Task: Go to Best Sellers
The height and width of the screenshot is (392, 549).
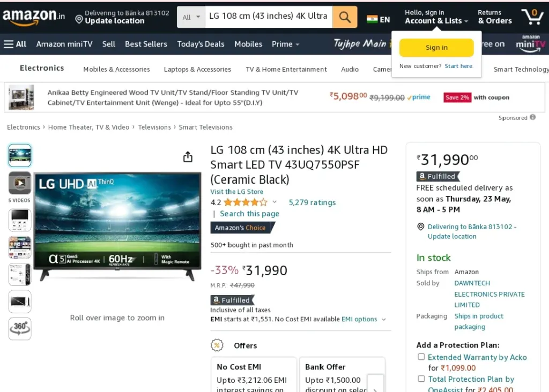Action: pyautogui.click(x=146, y=44)
